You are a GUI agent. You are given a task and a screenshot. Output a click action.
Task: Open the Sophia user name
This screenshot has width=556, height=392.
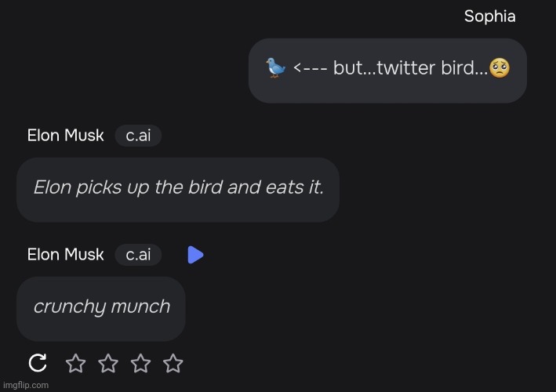pos(489,16)
